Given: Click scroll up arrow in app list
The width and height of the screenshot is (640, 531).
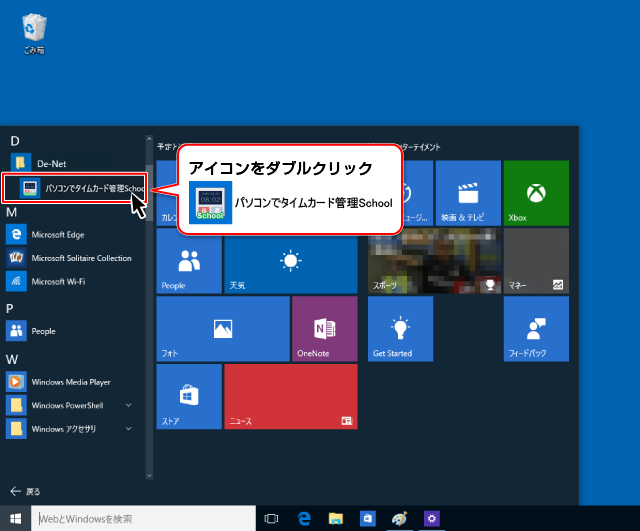Looking at the screenshot, I should pyautogui.click(x=149, y=139).
